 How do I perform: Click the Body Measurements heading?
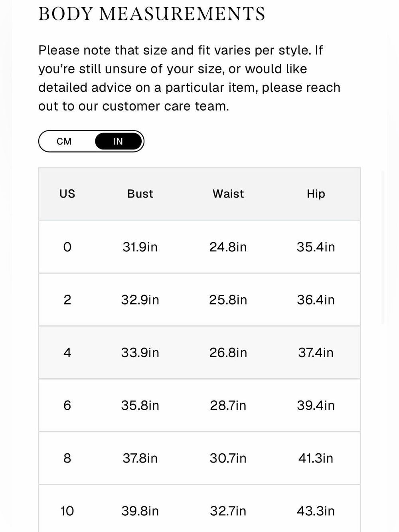coord(152,14)
